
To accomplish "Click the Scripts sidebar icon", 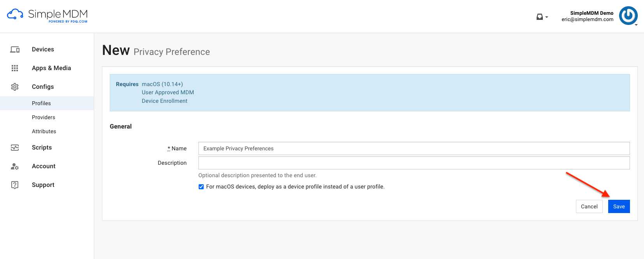I will pyautogui.click(x=15, y=148).
